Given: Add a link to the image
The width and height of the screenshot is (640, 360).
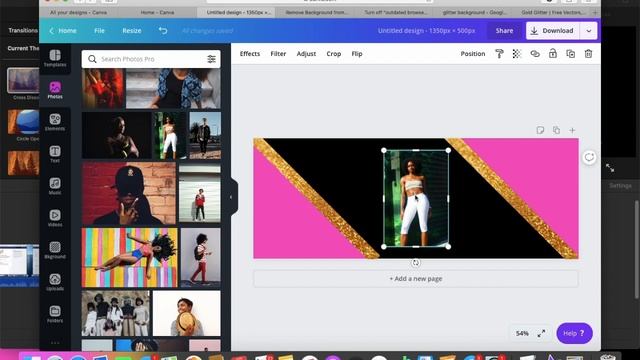Looking at the screenshot, I should pos(535,54).
